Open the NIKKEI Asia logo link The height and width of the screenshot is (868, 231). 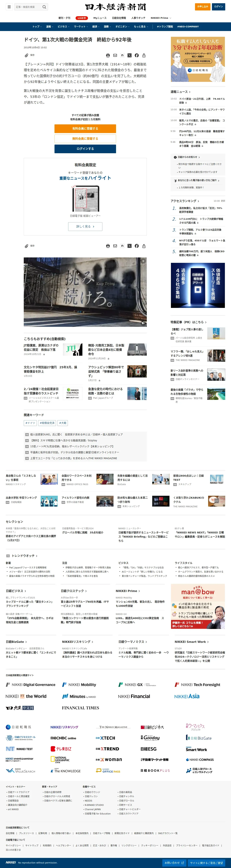click(x=187, y=696)
